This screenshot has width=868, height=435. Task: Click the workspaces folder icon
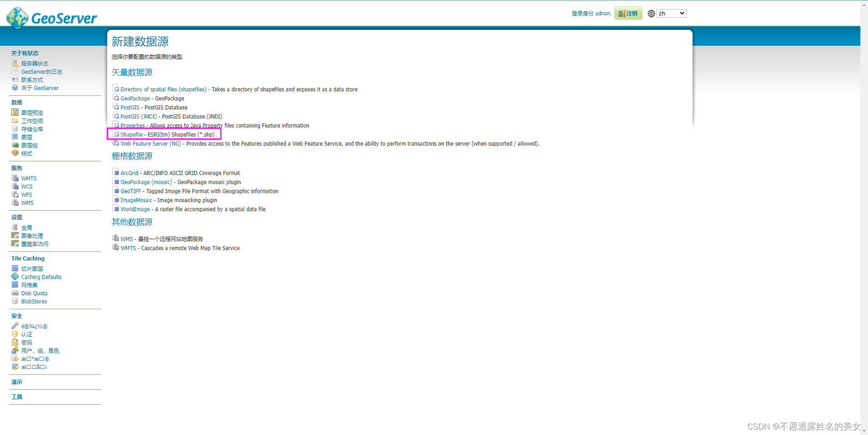pos(15,121)
